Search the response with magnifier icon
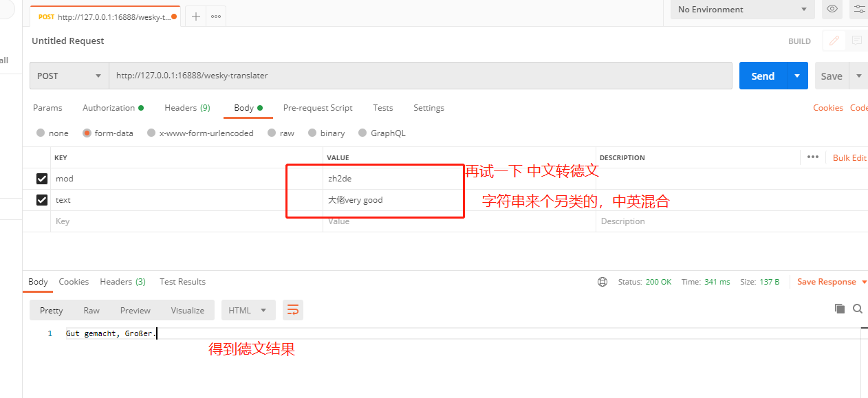Screen dimensions: 868x398 857,309
